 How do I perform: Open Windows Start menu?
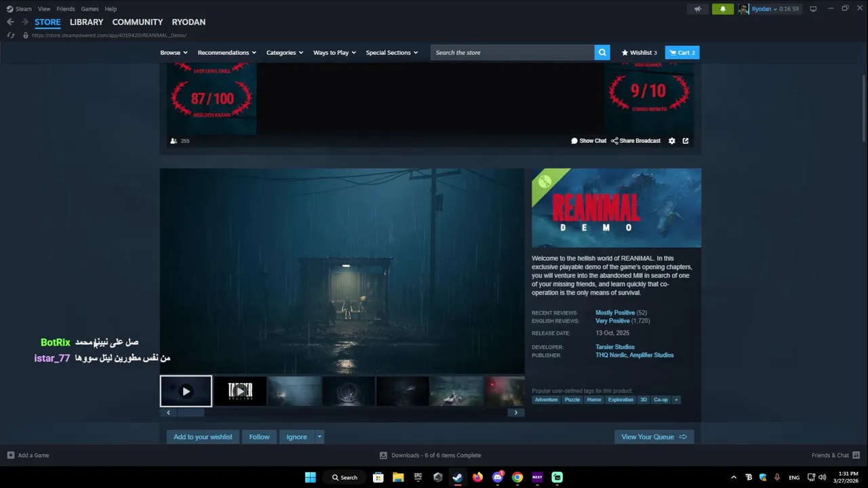(x=311, y=477)
